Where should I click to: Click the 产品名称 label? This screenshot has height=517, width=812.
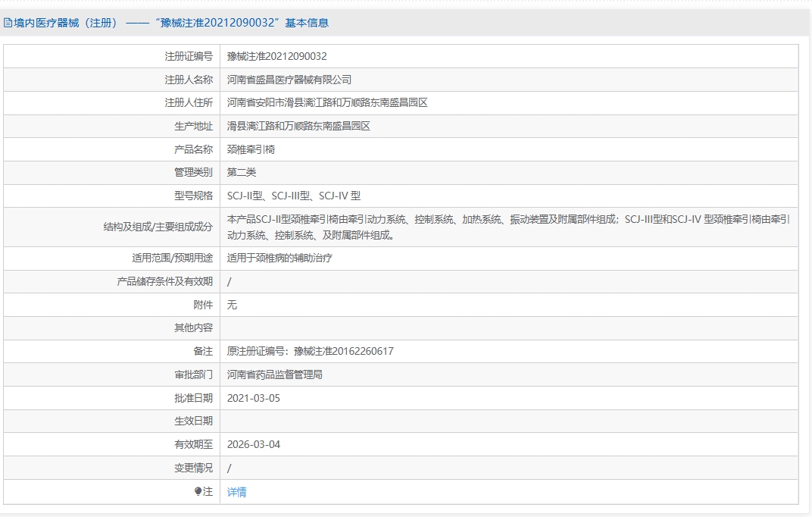click(194, 149)
